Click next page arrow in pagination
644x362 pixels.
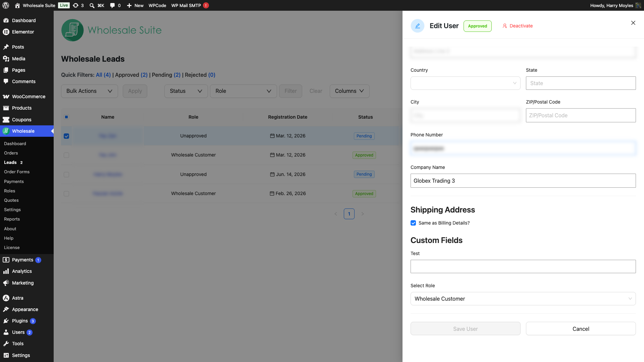[x=363, y=214]
